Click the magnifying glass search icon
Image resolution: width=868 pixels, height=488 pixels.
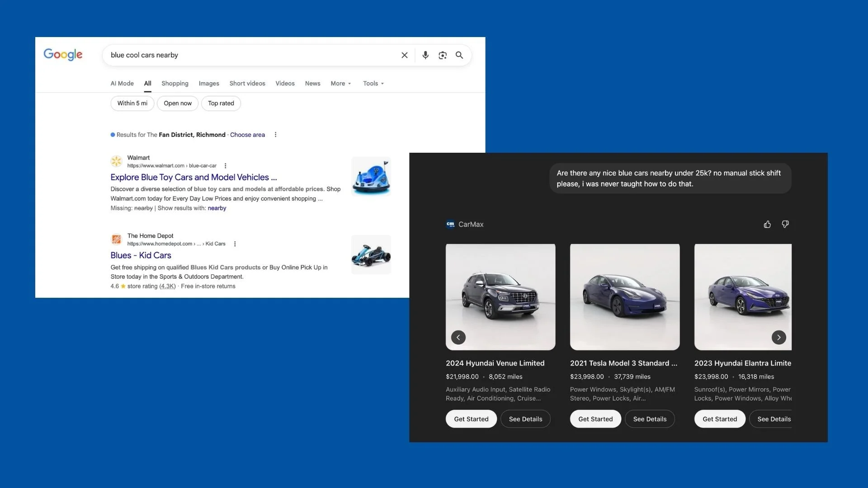(459, 55)
